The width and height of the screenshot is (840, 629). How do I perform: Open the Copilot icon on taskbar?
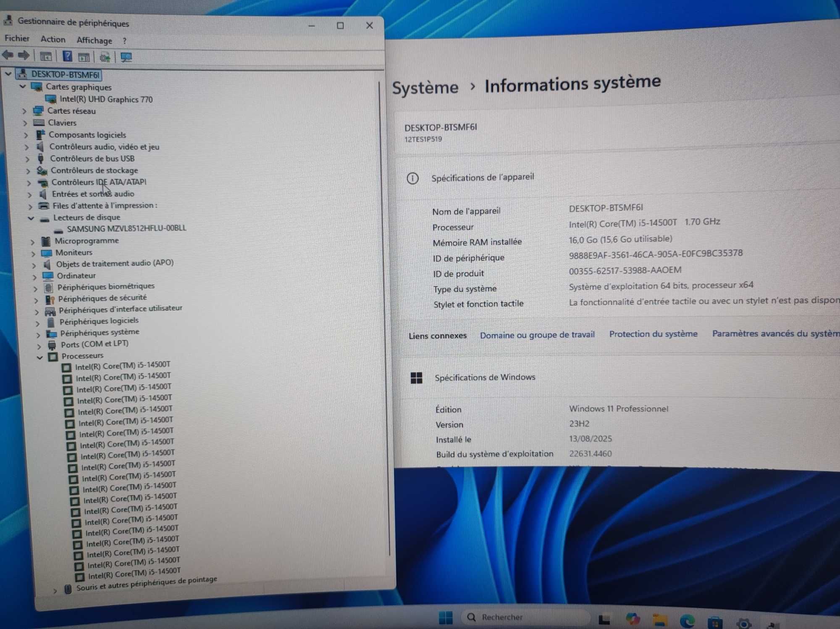click(x=633, y=619)
